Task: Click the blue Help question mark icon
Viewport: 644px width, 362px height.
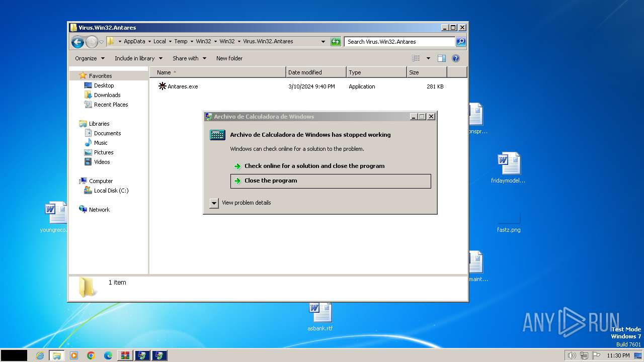Action: pyautogui.click(x=456, y=58)
